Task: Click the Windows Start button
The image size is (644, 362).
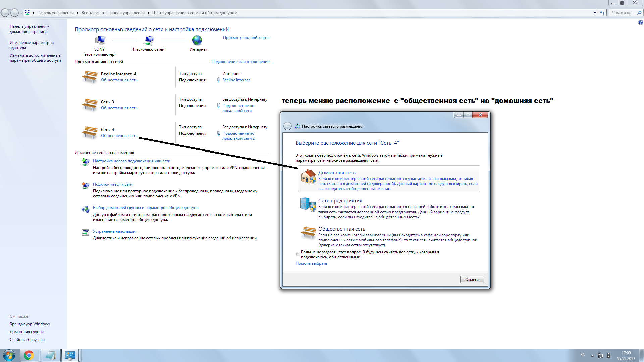Action: [9, 355]
